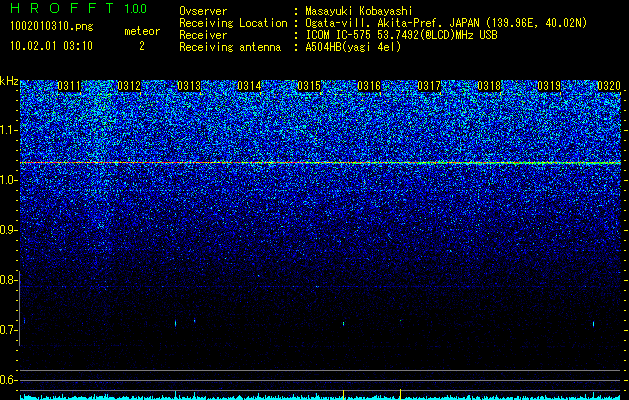Click the 0317 time marker
Image resolution: width=629 pixels, height=400 pixels.
[x=429, y=86]
